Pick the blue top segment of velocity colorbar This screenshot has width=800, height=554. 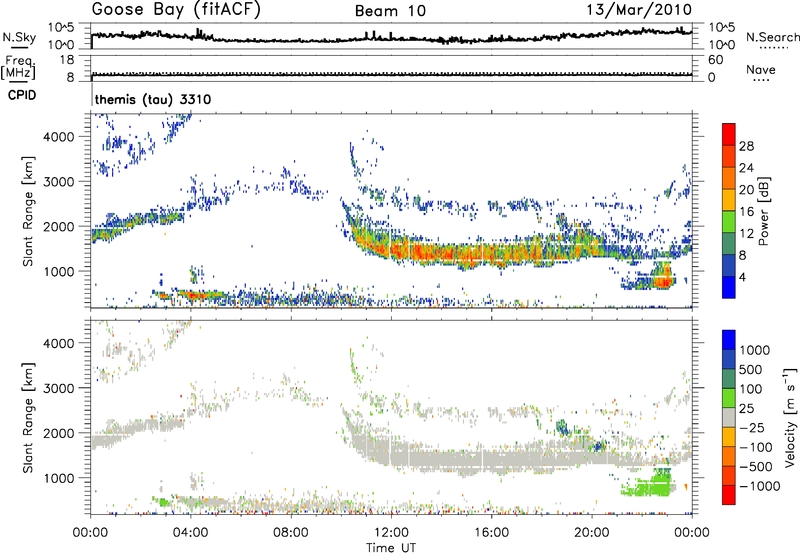tap(729, 340)
